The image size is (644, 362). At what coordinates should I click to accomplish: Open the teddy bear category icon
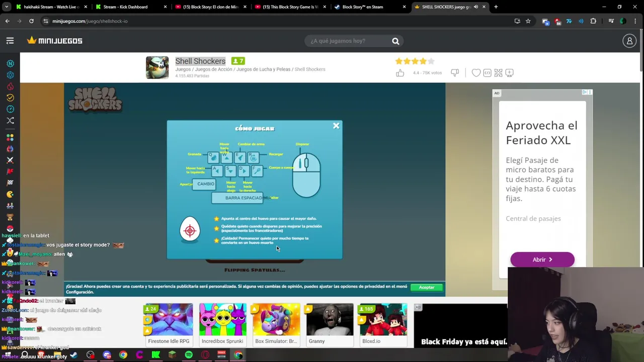coord(10,217)
